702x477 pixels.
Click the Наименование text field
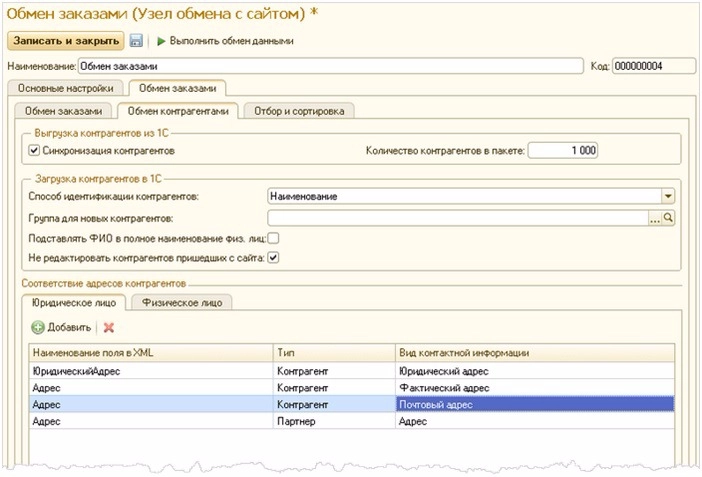click(x=330, y=66)
